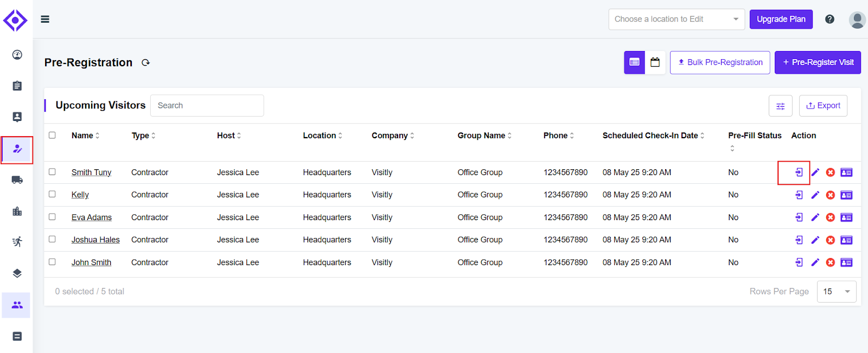Screen dimensions: 868x353
Task: Check in John Smith
Action: click(799, 262)
